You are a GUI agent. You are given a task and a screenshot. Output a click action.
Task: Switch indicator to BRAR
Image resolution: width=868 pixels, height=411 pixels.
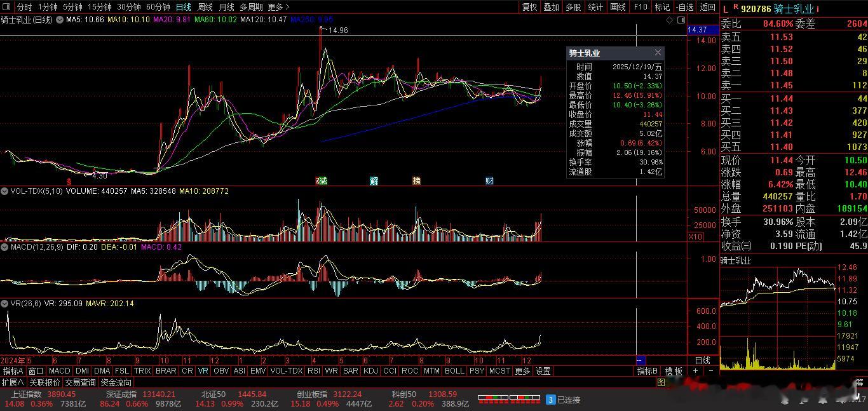pyautogui.click(x=166, y=371)
